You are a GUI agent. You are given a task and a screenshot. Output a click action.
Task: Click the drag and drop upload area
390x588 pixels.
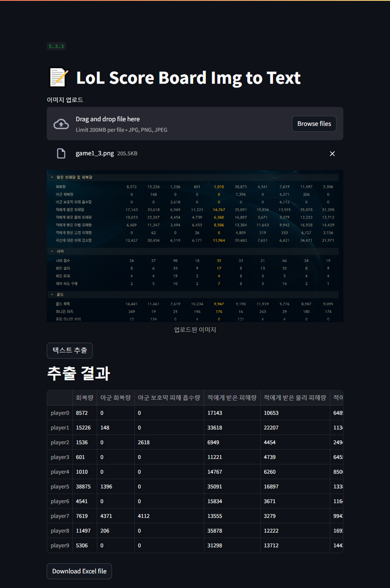(195, 124)
